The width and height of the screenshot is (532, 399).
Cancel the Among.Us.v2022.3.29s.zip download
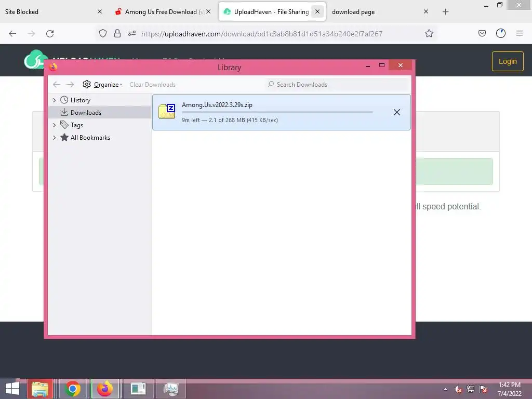click(396, 112)
